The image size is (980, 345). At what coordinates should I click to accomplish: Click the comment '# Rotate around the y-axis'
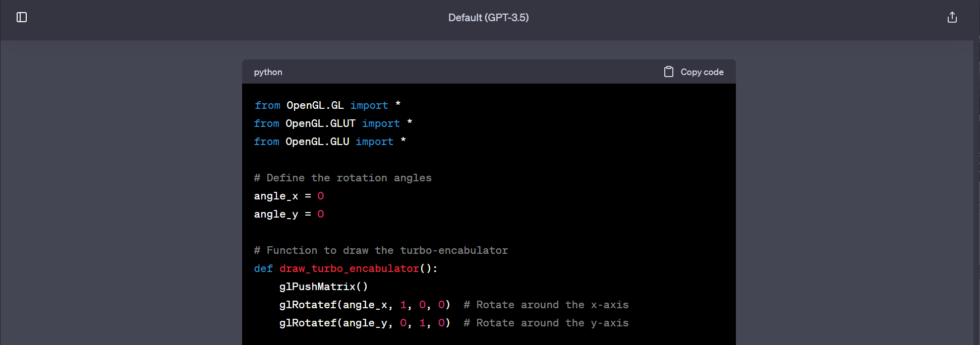(x=546, y=323)
